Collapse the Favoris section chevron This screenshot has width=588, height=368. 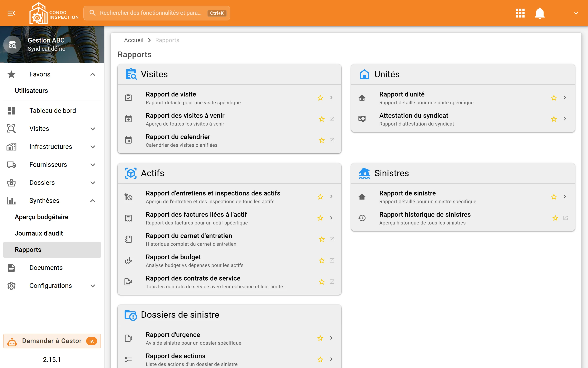click(x=92, y=74)
